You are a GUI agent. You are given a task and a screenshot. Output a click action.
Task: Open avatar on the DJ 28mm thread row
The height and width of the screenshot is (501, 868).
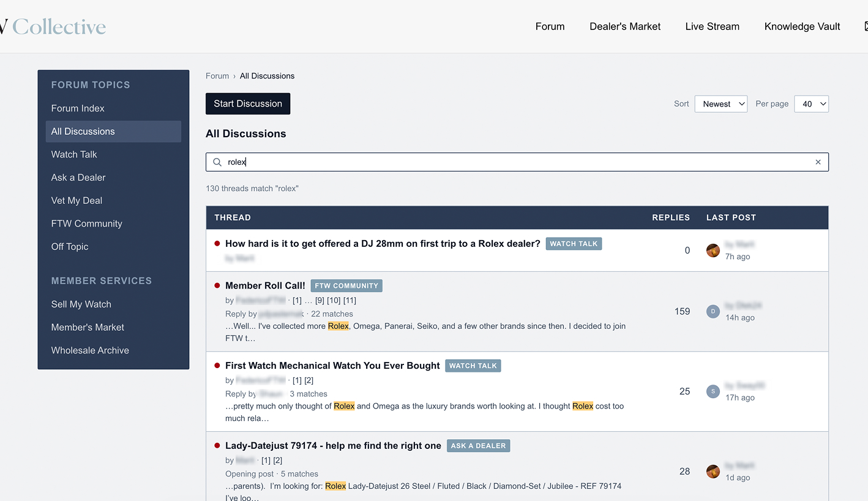pyautogui.click(x=713, y=250)
